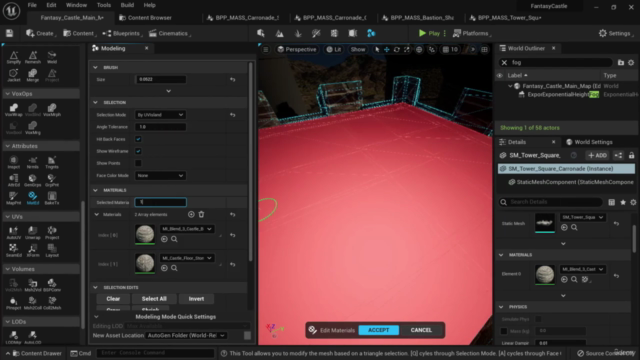Select the VoxMrg tool
640x360 pixels.
click(33, 128)
